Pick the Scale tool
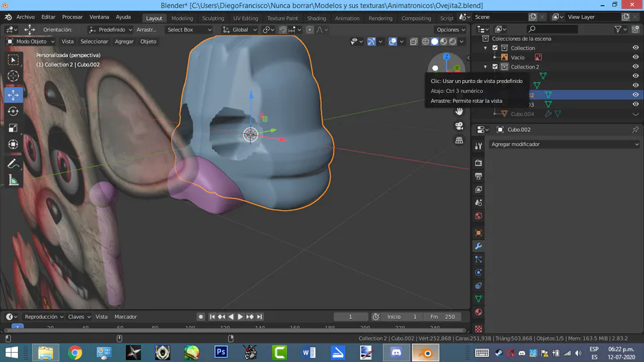 (x=13, y=128)
